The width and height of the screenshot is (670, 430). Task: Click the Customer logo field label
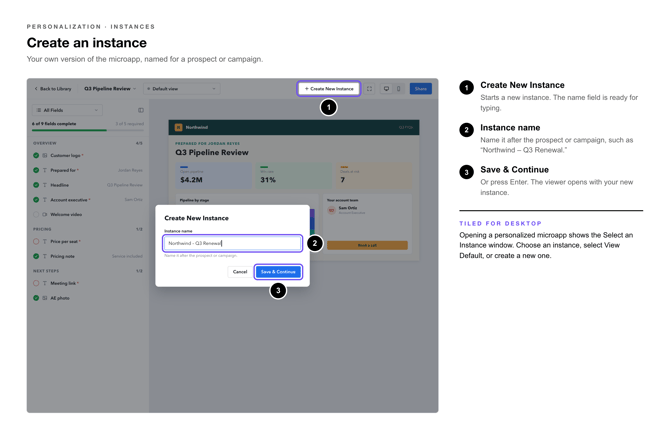tap(66, 156)
